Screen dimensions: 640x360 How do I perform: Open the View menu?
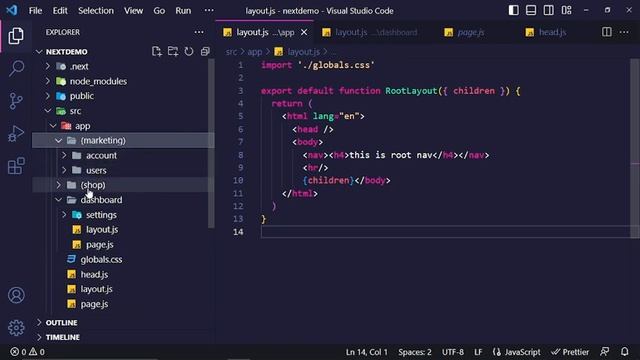coord(133,11)
